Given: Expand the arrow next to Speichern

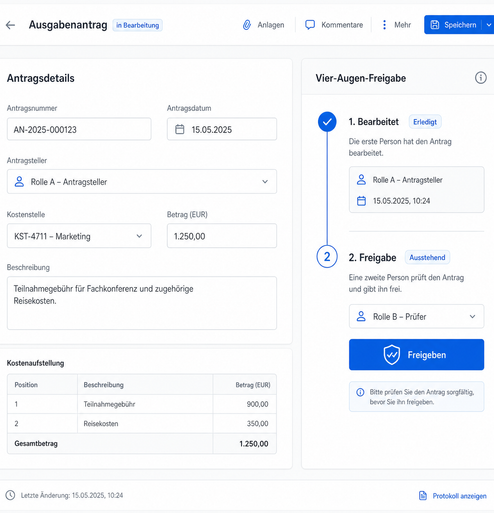Looking at the screenshot, I should (489, 25).
